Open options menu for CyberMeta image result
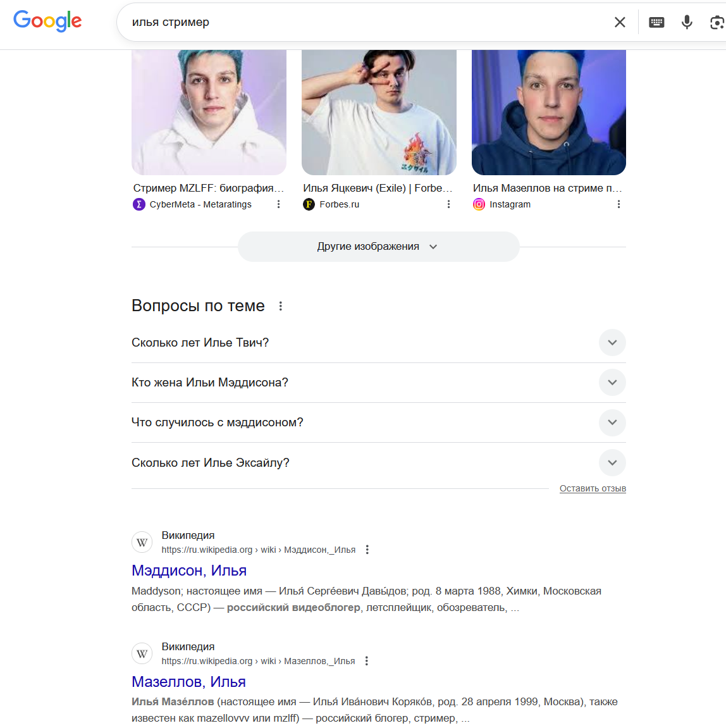The height and width of the screenshot is (728, 726). (x=278, y=204)
